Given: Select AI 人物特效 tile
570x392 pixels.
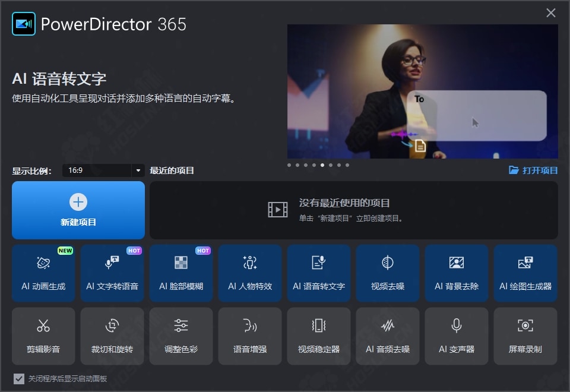Looking at the screenshot, I should pos(250,273).
